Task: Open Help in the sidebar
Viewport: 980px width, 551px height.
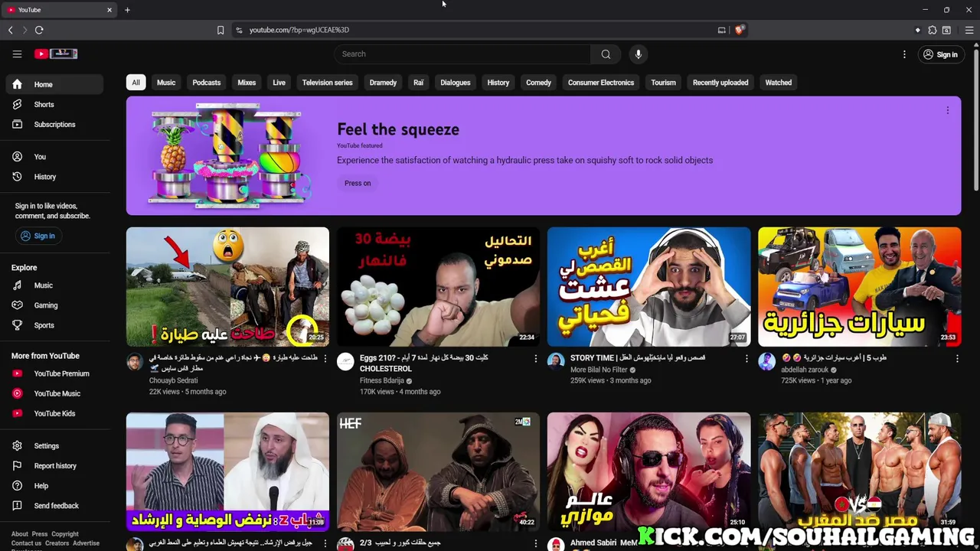Action: point(54,485)
